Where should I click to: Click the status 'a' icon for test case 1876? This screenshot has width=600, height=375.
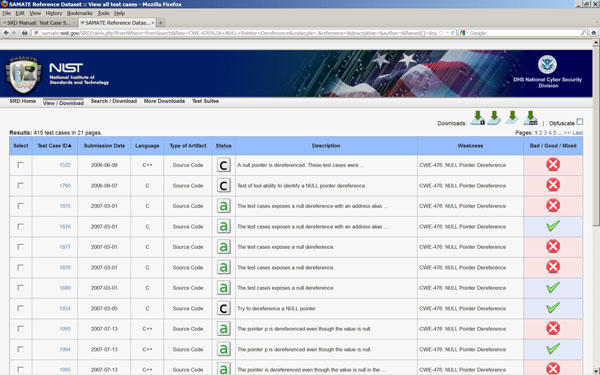click(224, 227)
